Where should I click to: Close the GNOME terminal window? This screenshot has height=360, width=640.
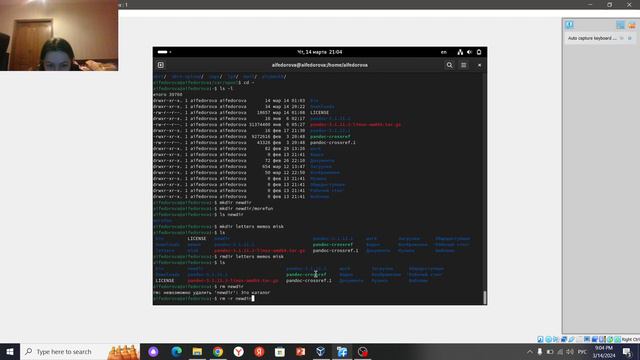[x=480, y=65]
